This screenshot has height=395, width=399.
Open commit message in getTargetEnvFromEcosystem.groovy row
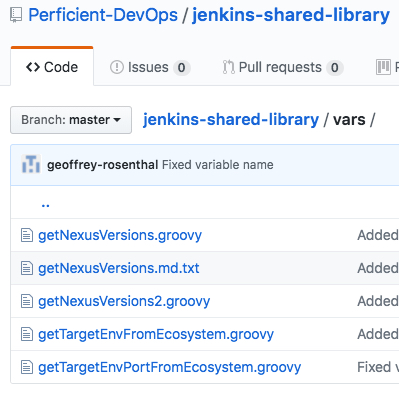378,334
